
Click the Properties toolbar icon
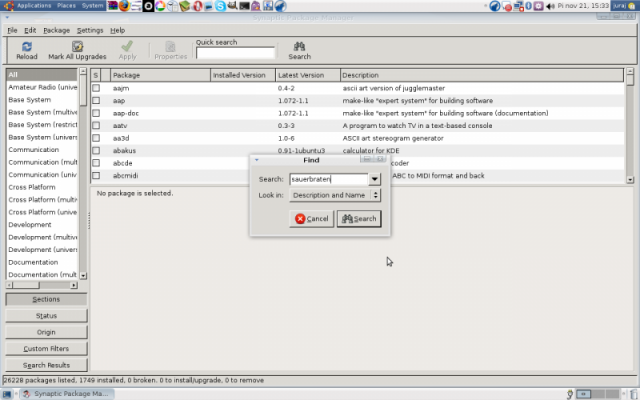click(x=170, y=47)
